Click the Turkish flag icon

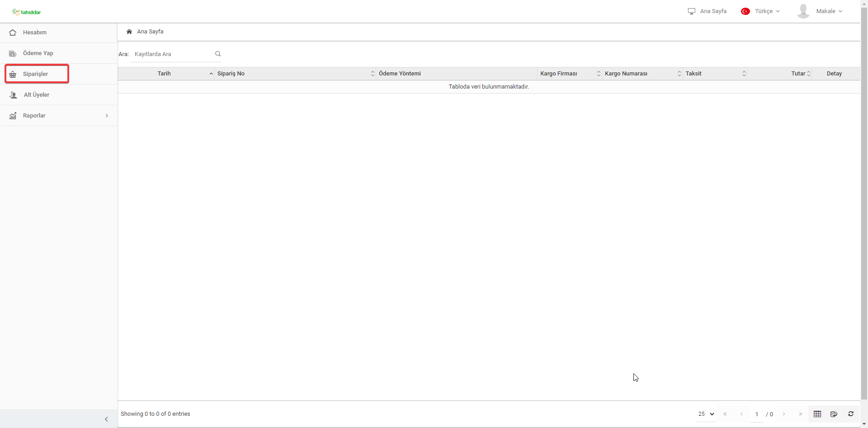click(745, 11)
